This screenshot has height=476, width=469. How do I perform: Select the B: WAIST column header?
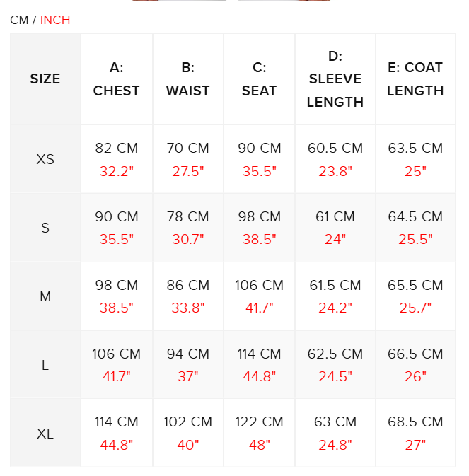[188, 79]
